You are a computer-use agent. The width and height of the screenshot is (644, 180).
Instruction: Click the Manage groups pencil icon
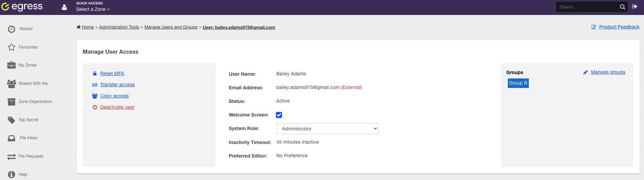(x=585, y=72)
